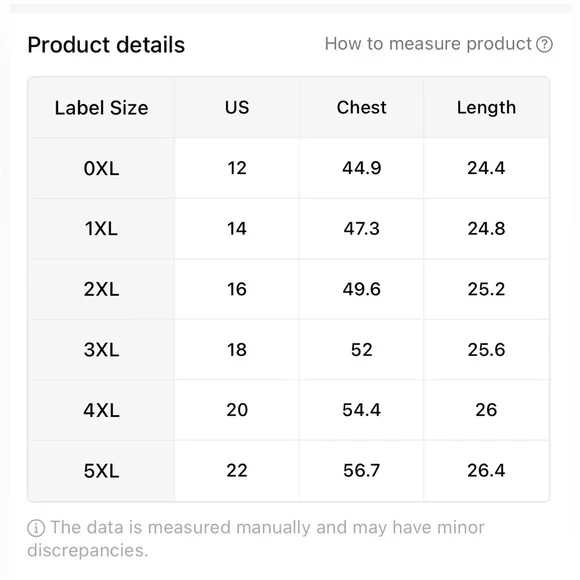Open How to measure product link
This screenshot has width=580, height=580.
coord(428,44)
